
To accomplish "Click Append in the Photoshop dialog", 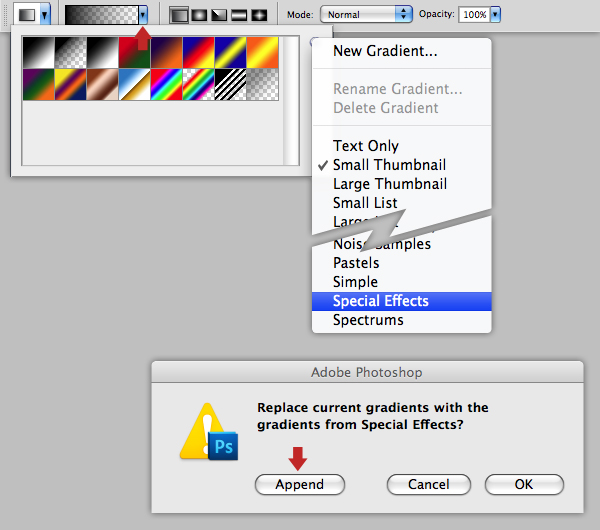I will [x=300, y=484].
